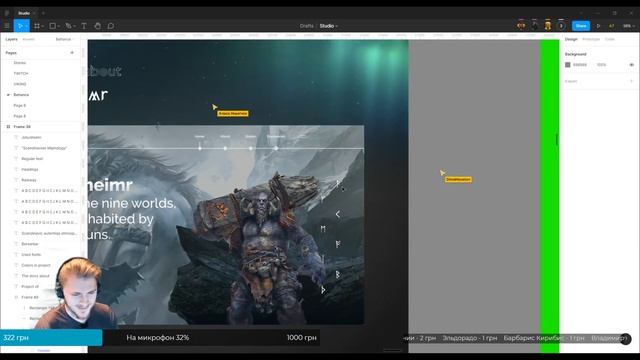Select the Used fonts text layer
The width and height of the screenshot is (640, 360).
[31, 254]
